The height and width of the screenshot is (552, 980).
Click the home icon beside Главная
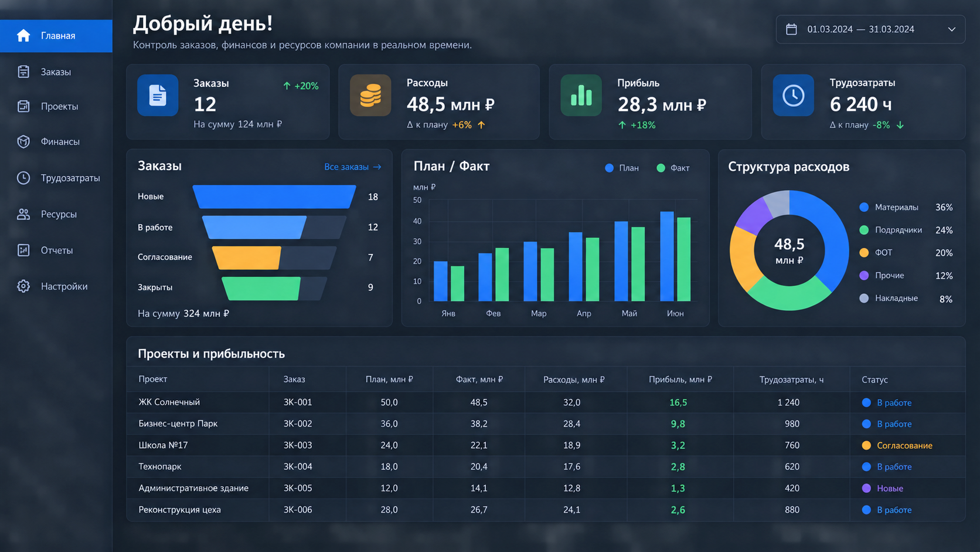click(23, 36)
